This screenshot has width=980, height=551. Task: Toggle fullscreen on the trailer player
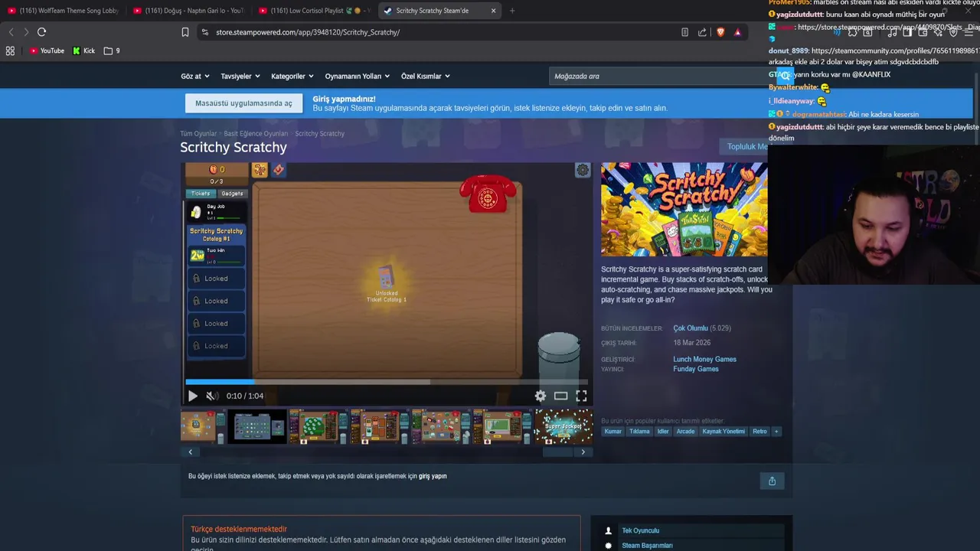[581, 396]
